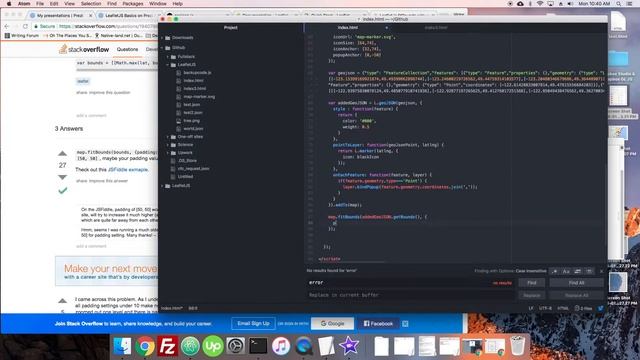Open world.json in the tree

coord(190,129)
